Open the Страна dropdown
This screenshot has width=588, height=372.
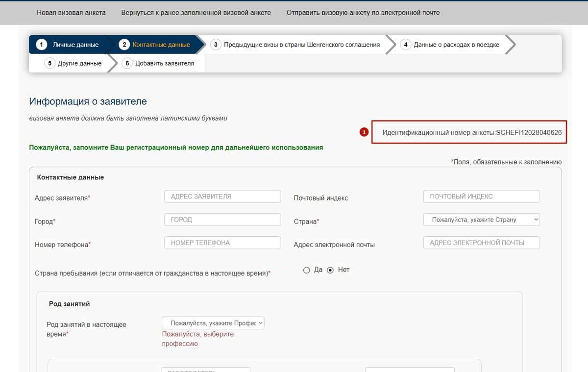[481, 220]
